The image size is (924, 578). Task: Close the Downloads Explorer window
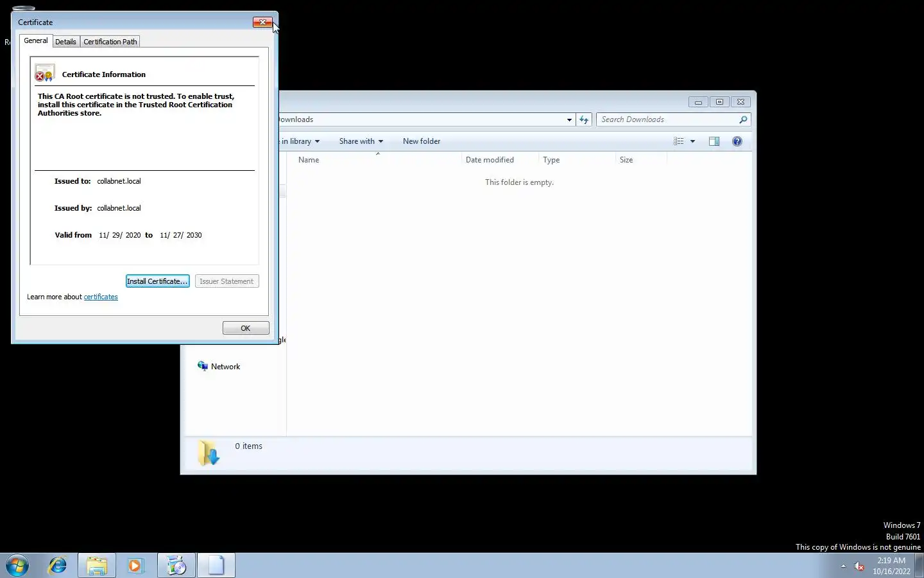(x=740, y=102)
